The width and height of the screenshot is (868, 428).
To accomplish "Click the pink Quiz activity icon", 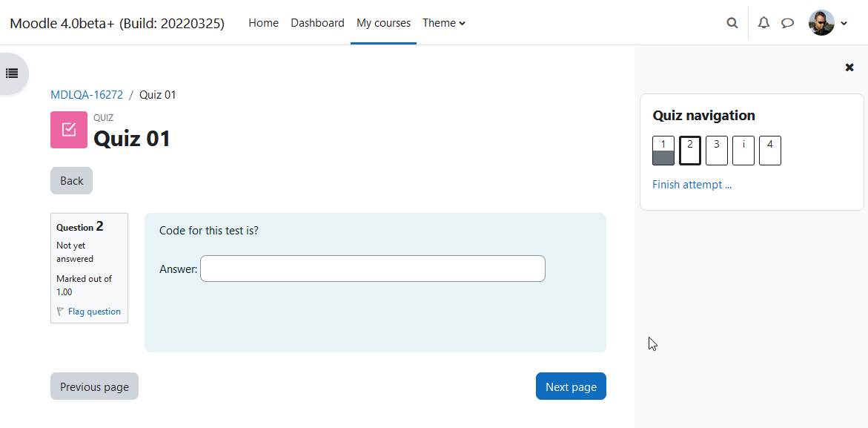I will (x=69, y=130).
